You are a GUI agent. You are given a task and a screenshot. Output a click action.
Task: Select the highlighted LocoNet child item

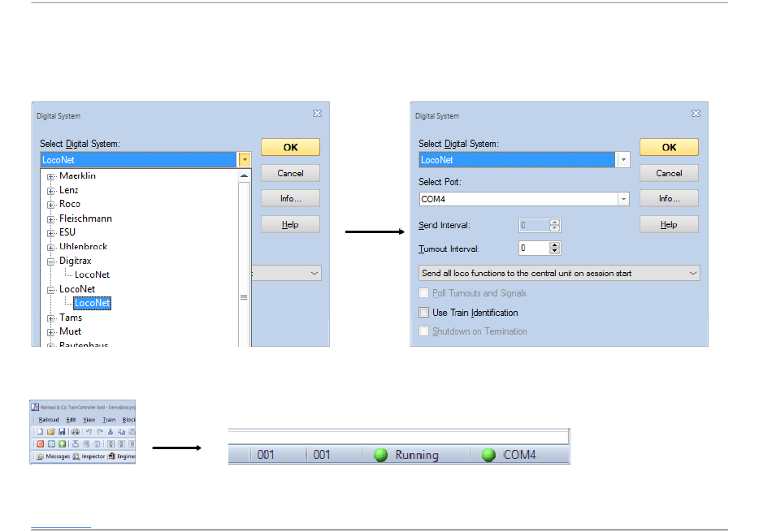click(92, 303)
